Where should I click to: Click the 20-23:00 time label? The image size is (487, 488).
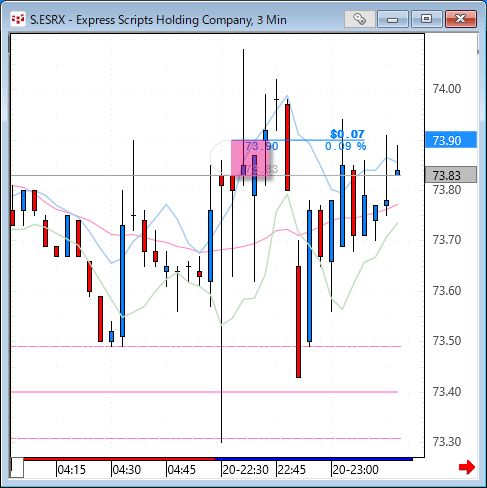tap(355, 470)
